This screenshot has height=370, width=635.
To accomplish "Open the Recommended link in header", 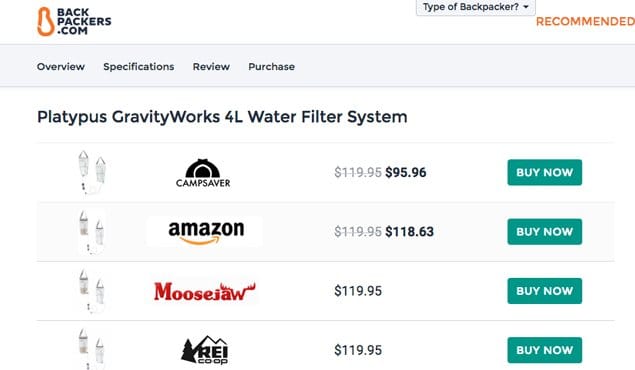I will [585, 21].
